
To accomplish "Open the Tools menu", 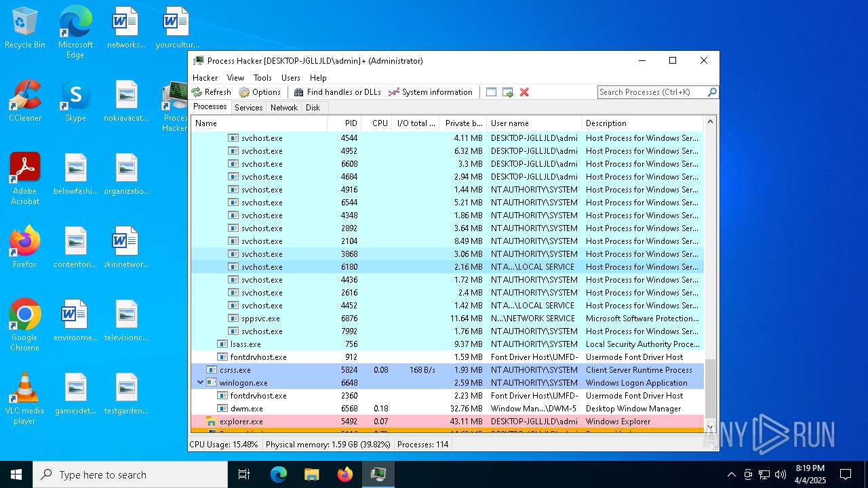I will (x=262, y=78).
